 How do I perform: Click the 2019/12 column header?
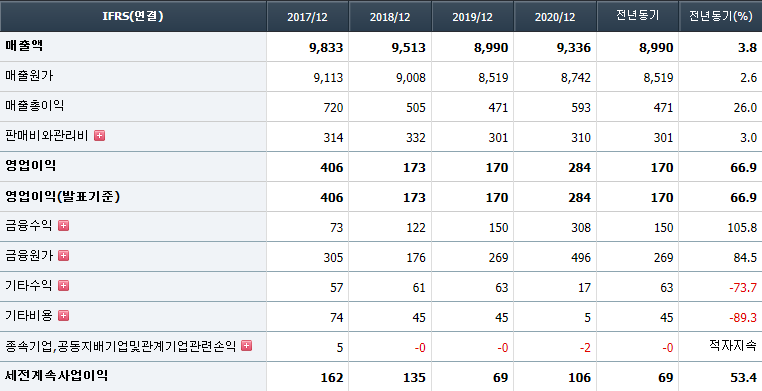point(473,16)
